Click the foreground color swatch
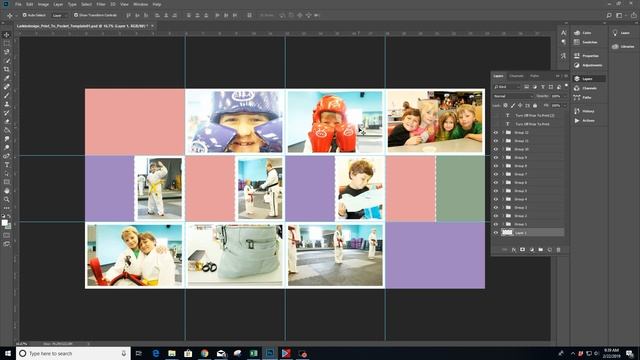This screenshot has width=640, height=360. [4, 222]
